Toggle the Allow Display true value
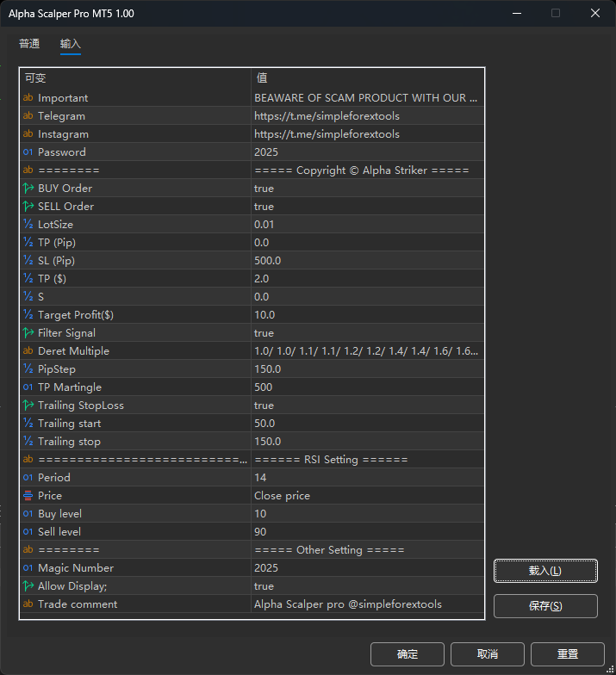The height and width of the screenshot is (675, 616). (x=264, y=586)
